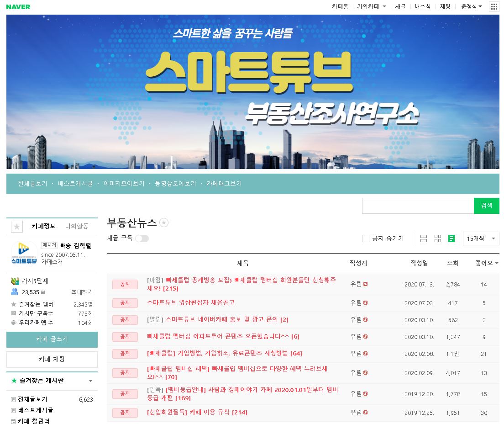Click author badge icon in 영상편집자 채용공고 row

pos(366,303)
